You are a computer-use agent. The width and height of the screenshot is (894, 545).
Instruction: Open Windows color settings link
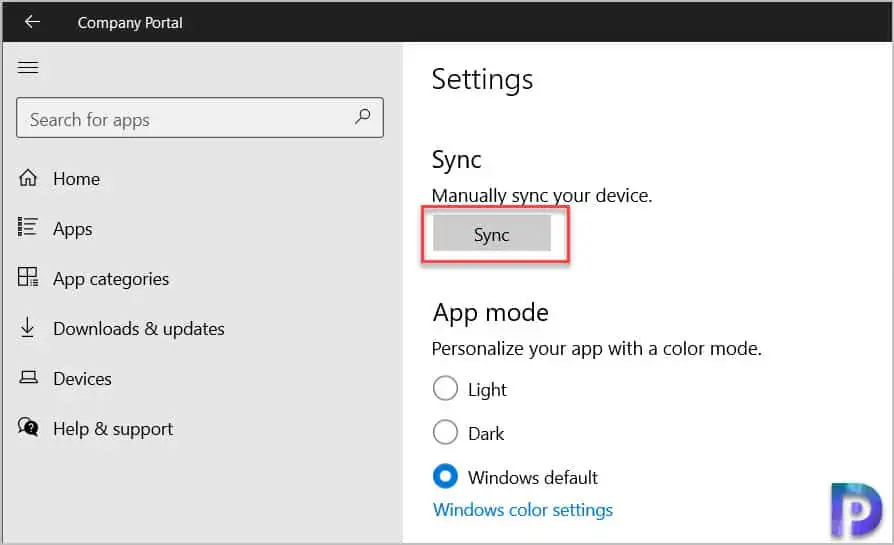point(523,510)
